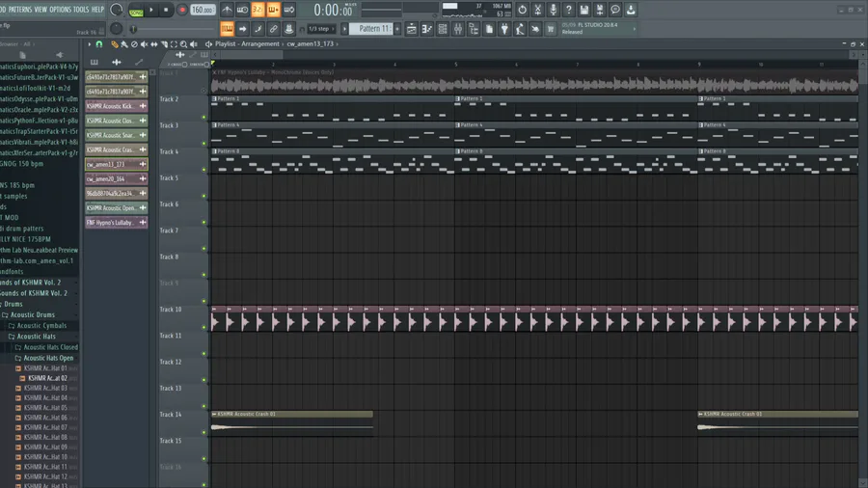Select KSHMR Acoustic Kick in the picker panel
The width and height of the screenshot is (868, 488).
[117, 106]
